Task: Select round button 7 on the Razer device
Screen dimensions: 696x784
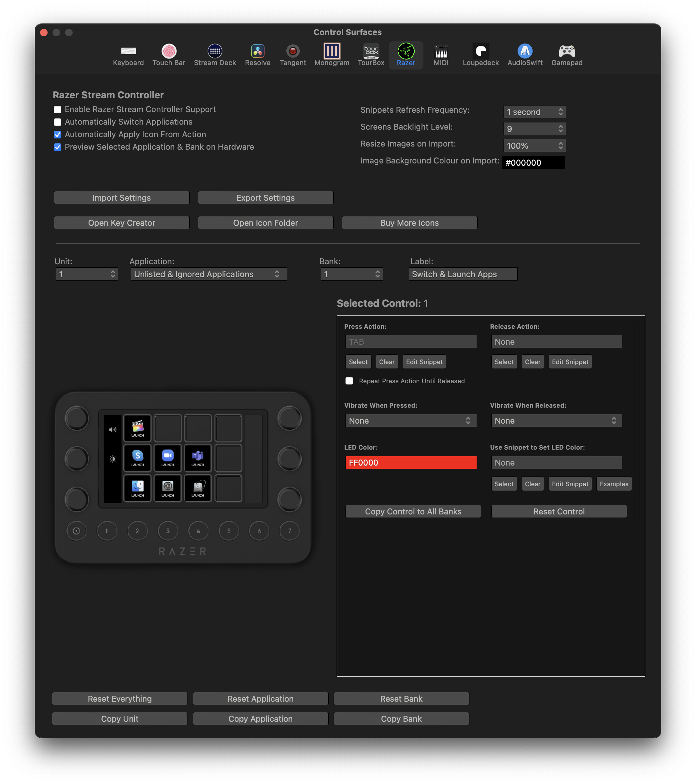Action: 289,531
